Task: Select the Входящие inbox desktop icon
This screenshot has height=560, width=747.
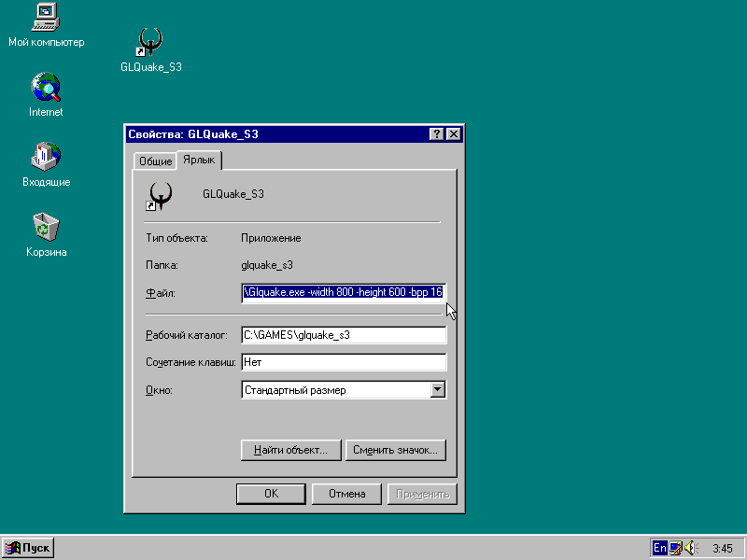Action: tap(46, 164)
